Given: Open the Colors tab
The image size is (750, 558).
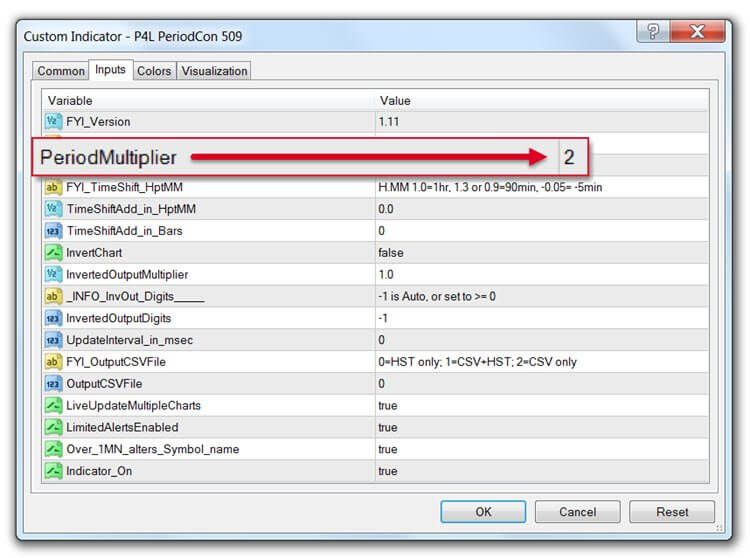Looking at the screenshot, I should [x=154, y=71].
